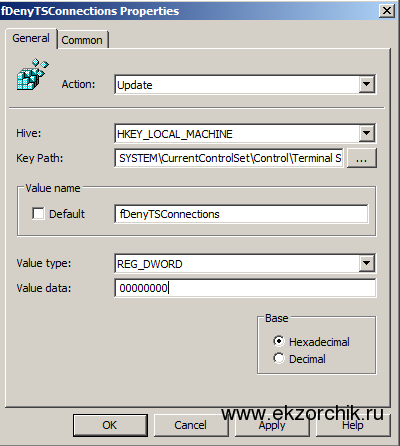
Task: Click the Key Path text field
Action: (x=229, y=158)
